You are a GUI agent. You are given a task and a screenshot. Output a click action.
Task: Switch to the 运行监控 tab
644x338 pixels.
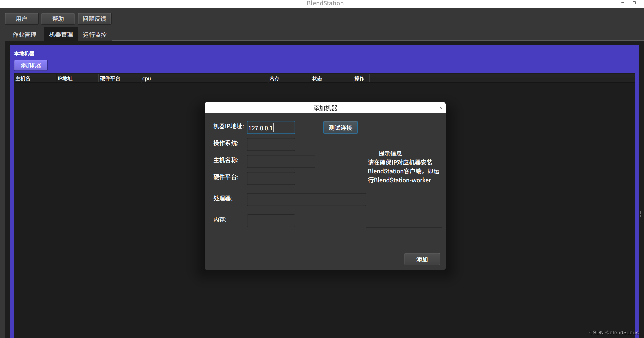tap(95, 35)
